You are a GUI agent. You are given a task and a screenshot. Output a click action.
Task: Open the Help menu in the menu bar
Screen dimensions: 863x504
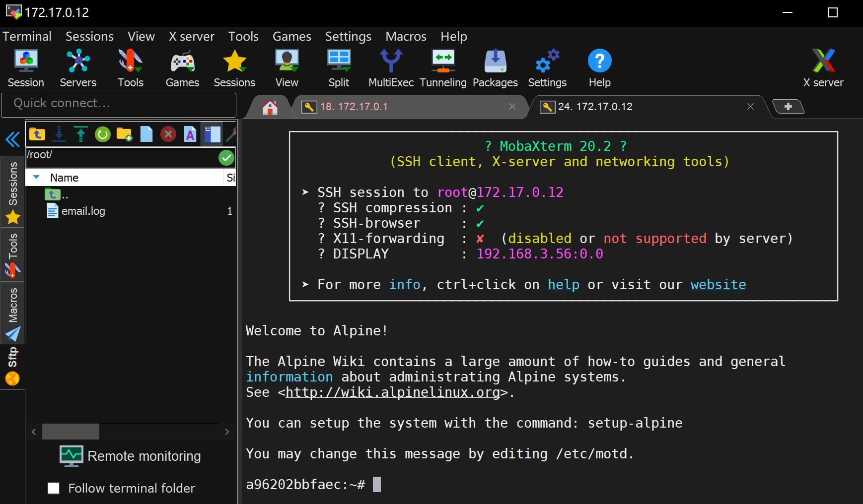454,36
